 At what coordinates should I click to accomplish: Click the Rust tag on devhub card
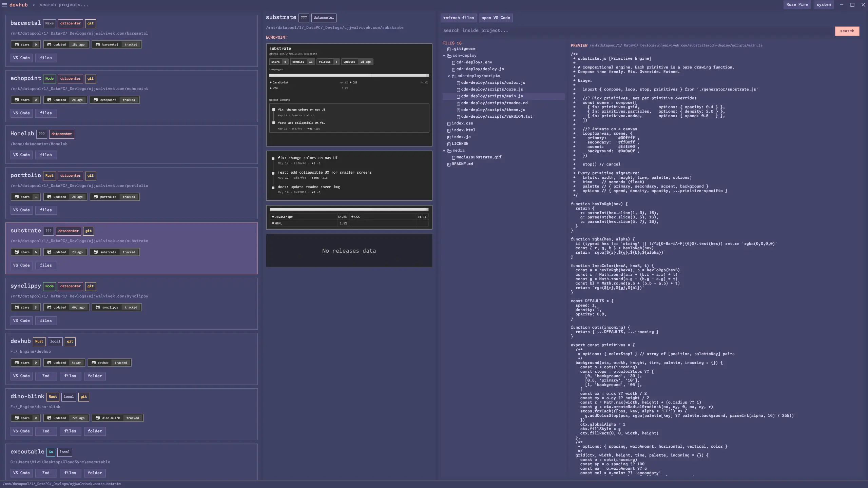pos(39,341)
